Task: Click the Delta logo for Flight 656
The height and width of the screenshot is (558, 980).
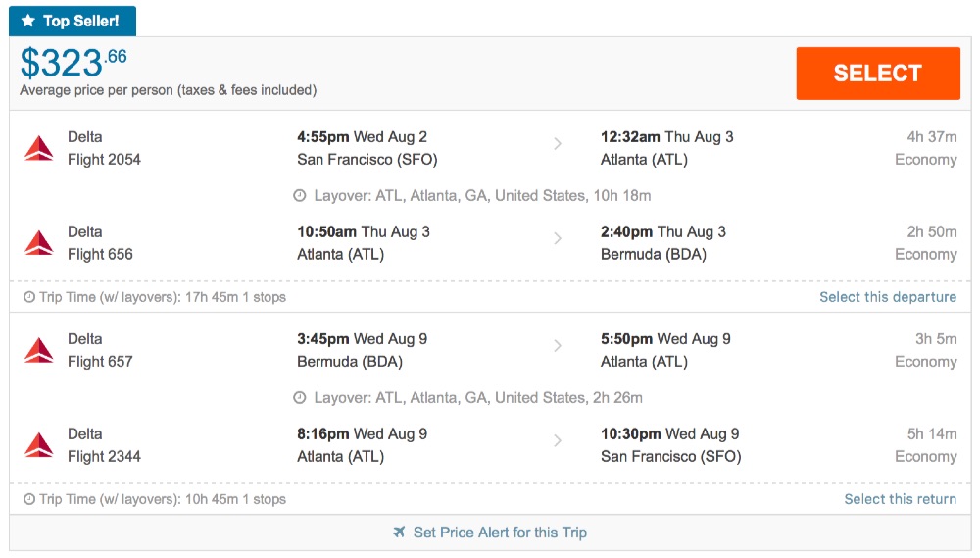Action: [39, 243]
